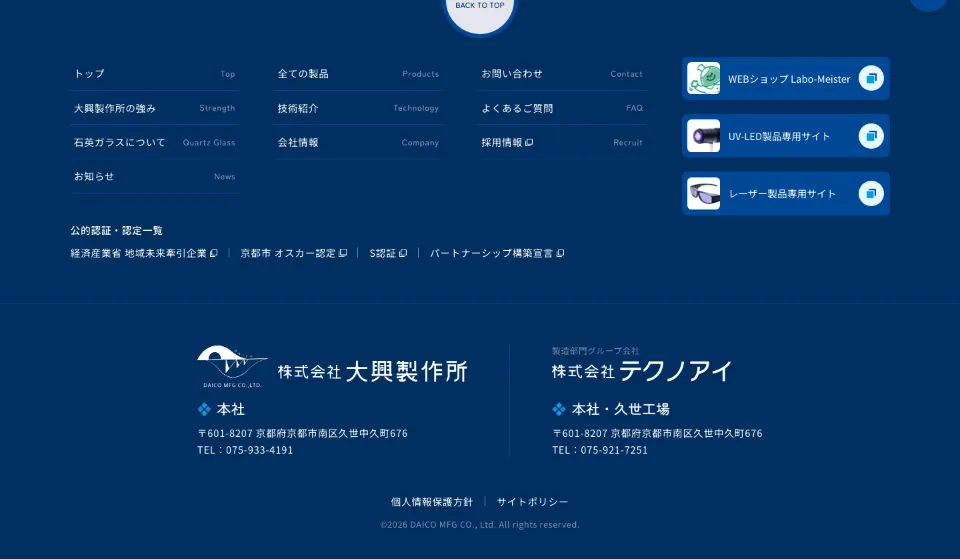Open 個人情報保護方針 privacy policy link
Viewport: 960px width, 559px height.
coord(432,502)
